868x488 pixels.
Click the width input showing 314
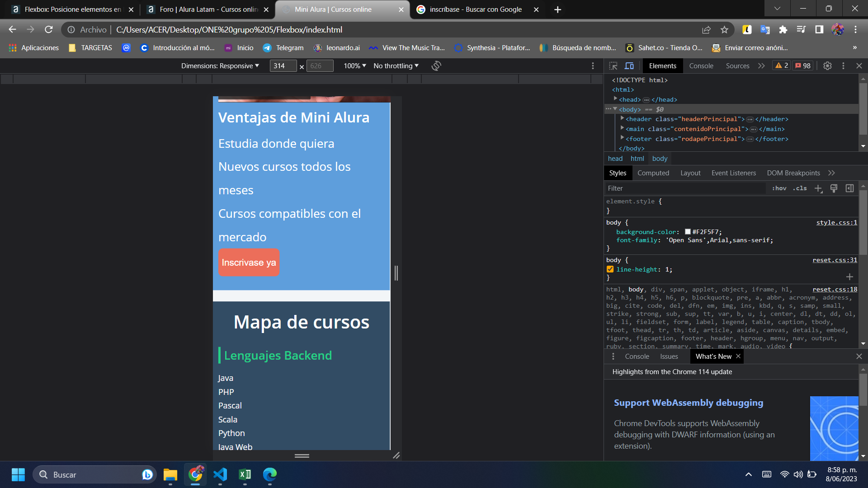click(283, 66)
